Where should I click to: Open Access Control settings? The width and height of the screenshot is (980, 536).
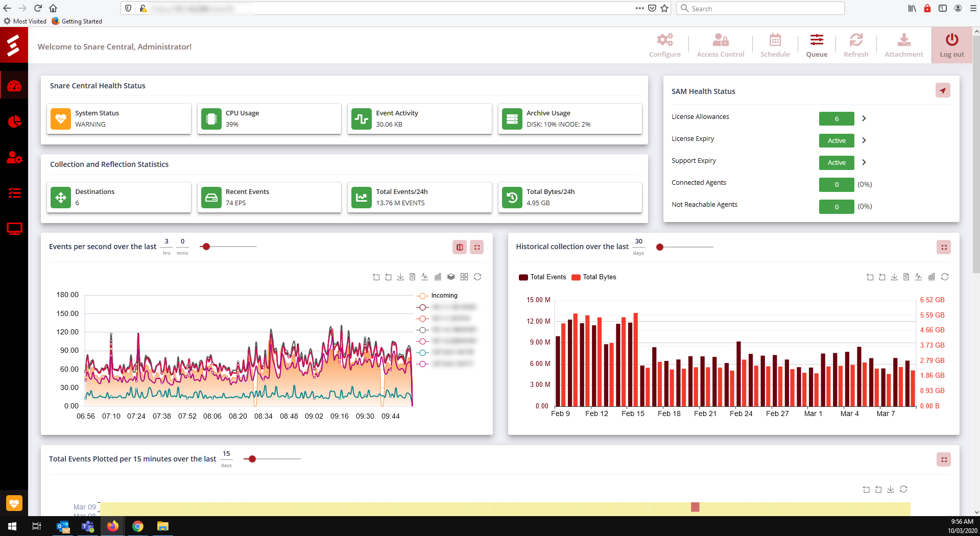[720, 45]
